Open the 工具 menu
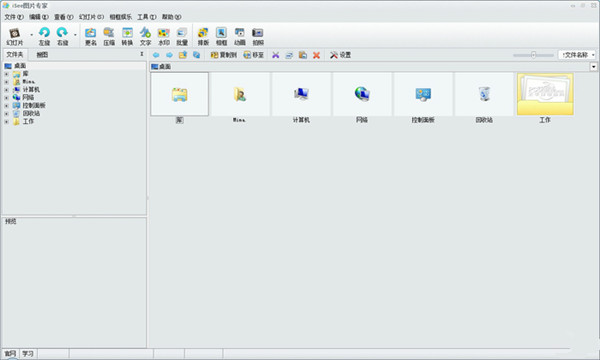Image resolution: width=600 pixels, height=360 pixels. click(x=147, y=17)
